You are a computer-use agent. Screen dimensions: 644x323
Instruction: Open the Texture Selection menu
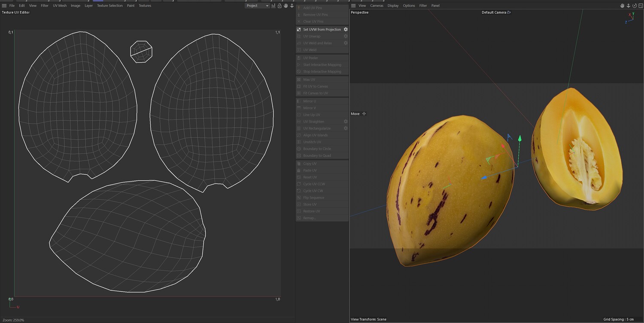click(x=109, y=6)
